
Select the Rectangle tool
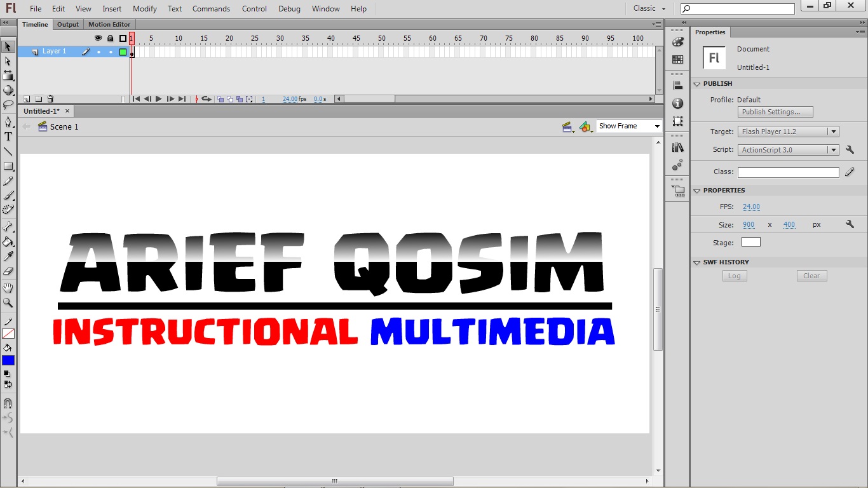point(8,166)
